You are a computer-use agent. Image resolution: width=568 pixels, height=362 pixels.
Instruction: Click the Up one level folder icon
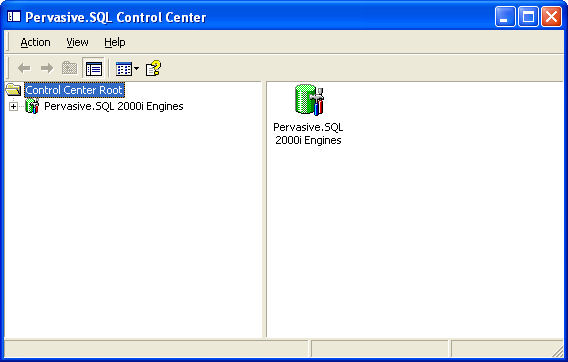point(70,68)
